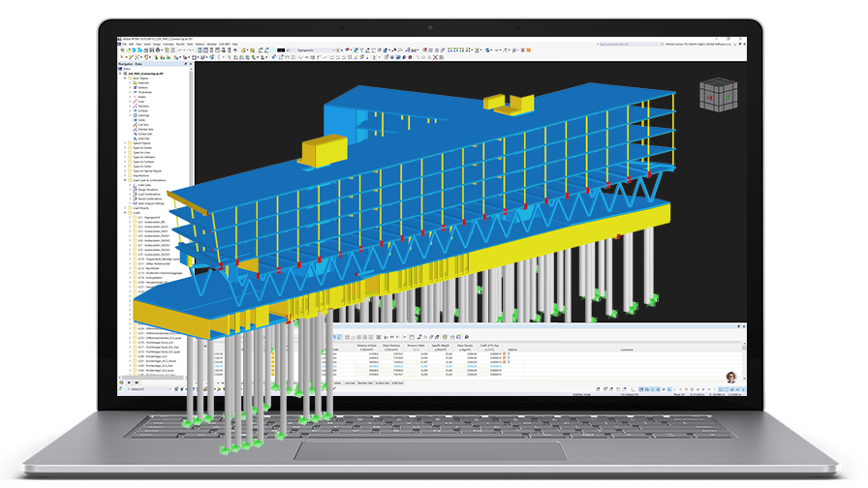Open the Insert menu
Viewport: 868px width, 488px height.
146,45
